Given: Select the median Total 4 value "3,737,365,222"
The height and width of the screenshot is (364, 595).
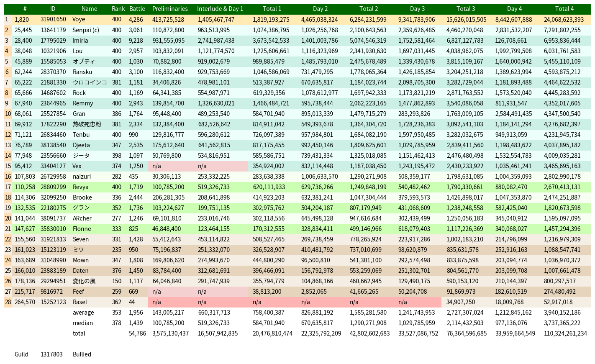Looking at the screenshot, I should 562,323.
